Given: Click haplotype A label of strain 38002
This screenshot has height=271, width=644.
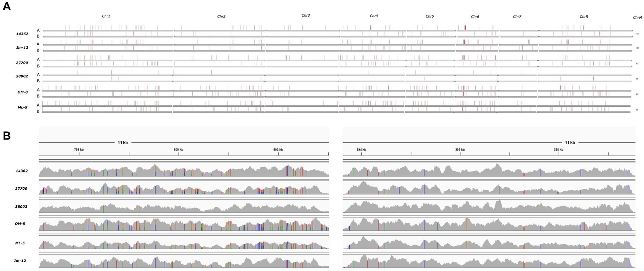Looking at the screenshot, I should pyautogui.click(x=38, y=75).
